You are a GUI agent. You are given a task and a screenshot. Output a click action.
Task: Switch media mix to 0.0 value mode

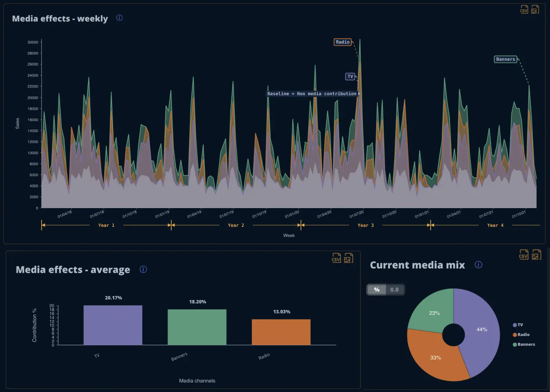[x=395, y=290]
